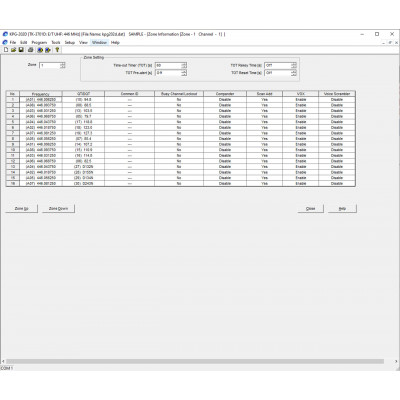
Task: Click the horizontal scrollbar at the bottom
Action: (195, 361)
